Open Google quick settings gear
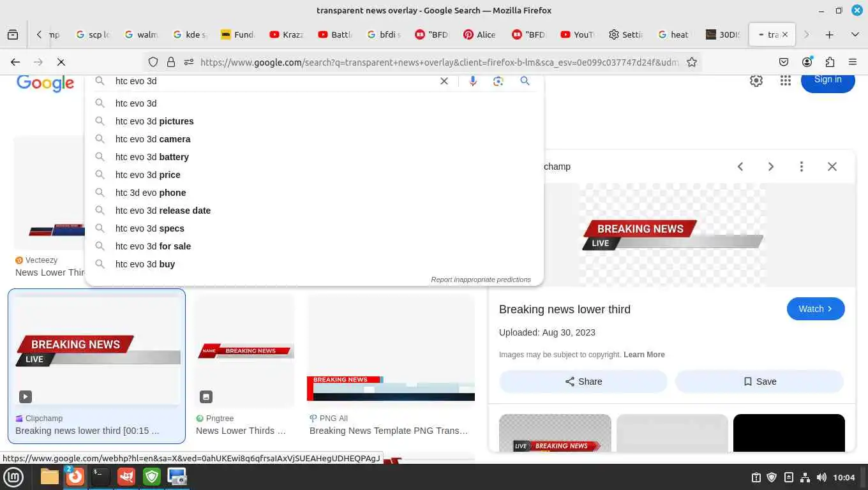 pyautogui.click(x=756, y=80)
